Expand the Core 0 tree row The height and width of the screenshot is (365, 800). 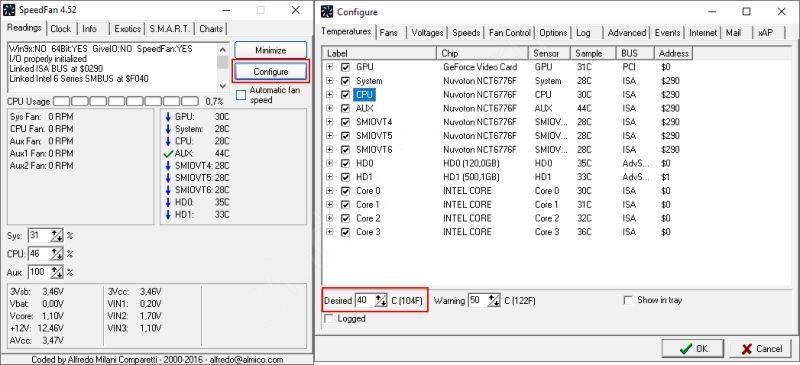coord(330,191)
